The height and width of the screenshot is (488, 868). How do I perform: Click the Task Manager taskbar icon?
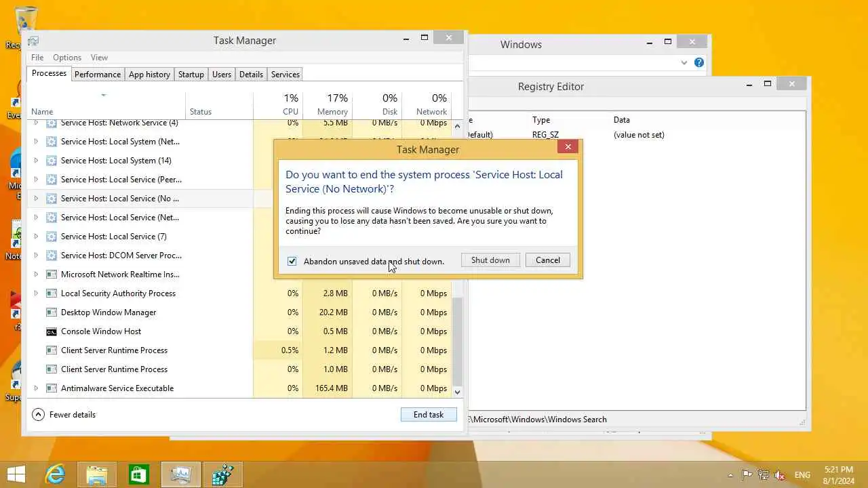(180, 474)
